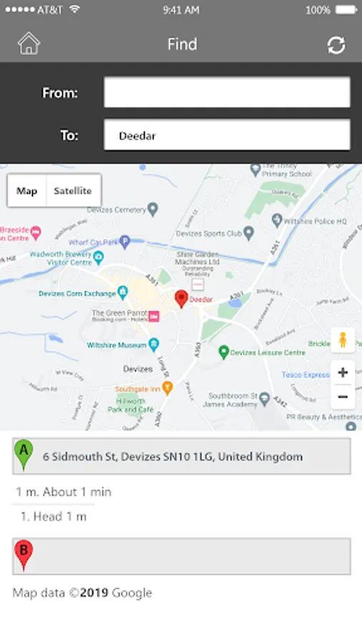Click Wharf Car Park parking icon
This screenshot has width=362, height=644.
click(x=124, y=242)
